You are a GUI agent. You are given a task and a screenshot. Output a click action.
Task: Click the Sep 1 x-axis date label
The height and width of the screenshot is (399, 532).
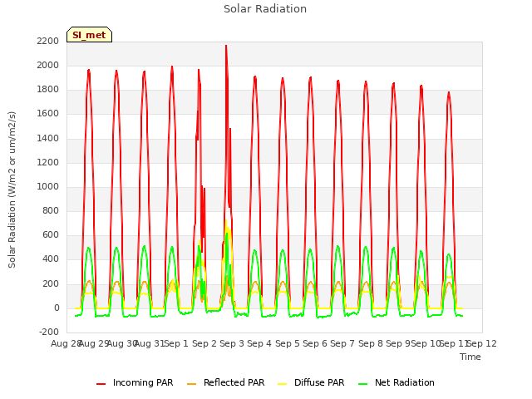tap(176, 343)
